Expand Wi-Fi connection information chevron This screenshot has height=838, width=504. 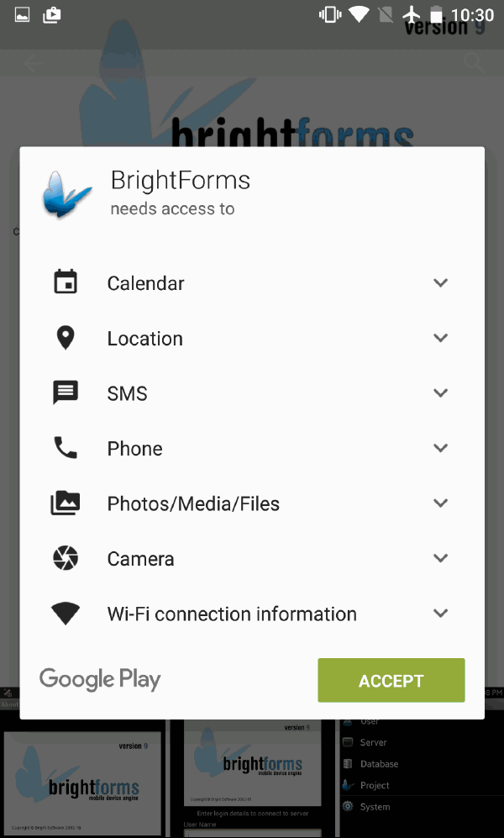click(440, 614)
